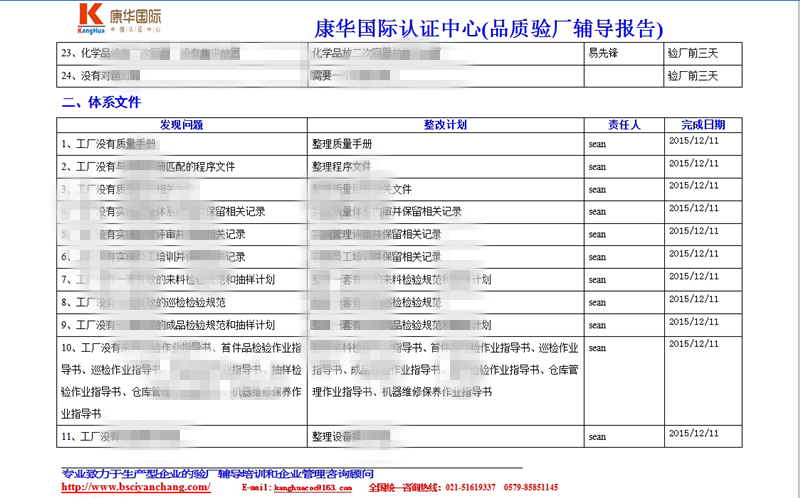Click the cell 易先锋 in row 23
800x498 pixels.
coord(603,53)
